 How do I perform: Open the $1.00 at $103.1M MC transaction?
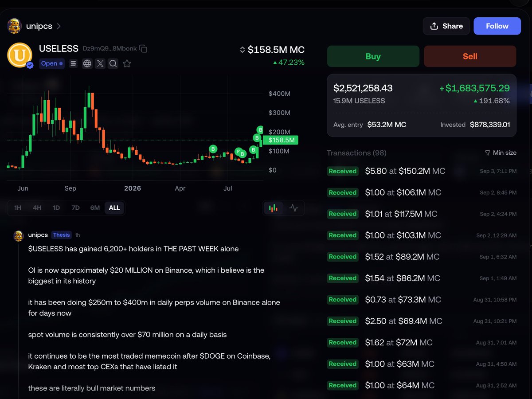pyautogui.click(x=422, y=235)
